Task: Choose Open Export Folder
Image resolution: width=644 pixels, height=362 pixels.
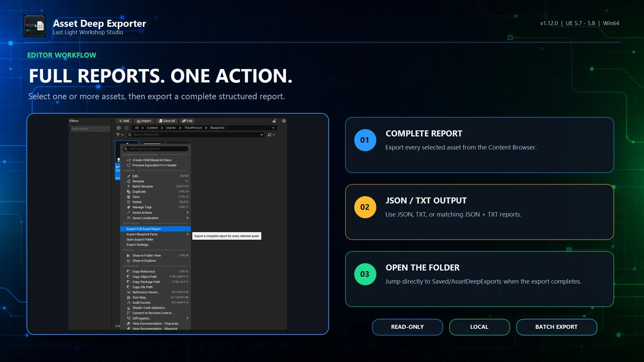Action: (x=140, y=240)
